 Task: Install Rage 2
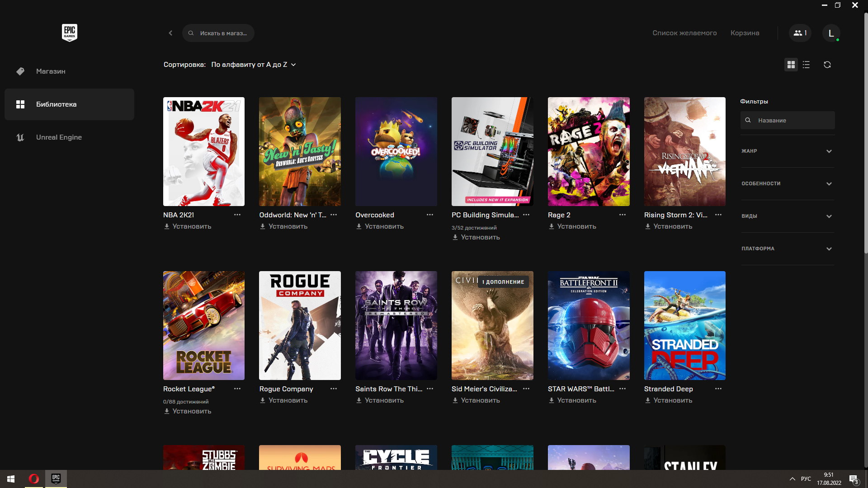[572, 226]
